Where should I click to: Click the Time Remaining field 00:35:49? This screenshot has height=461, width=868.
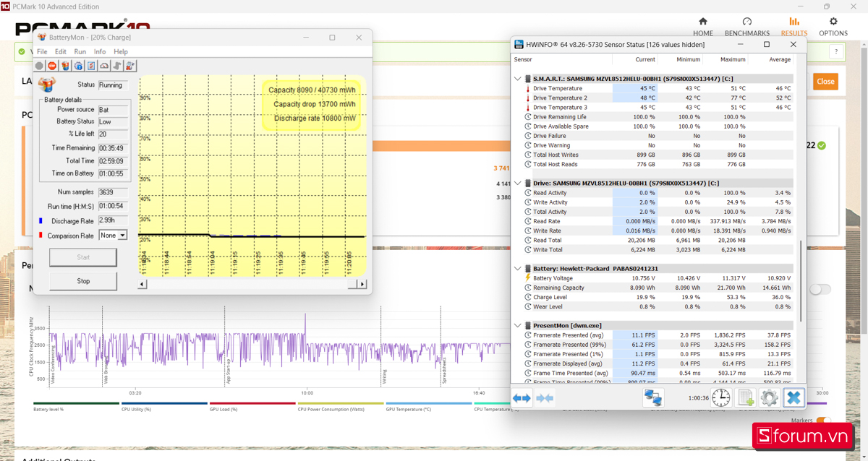click(x=114, y=147)
